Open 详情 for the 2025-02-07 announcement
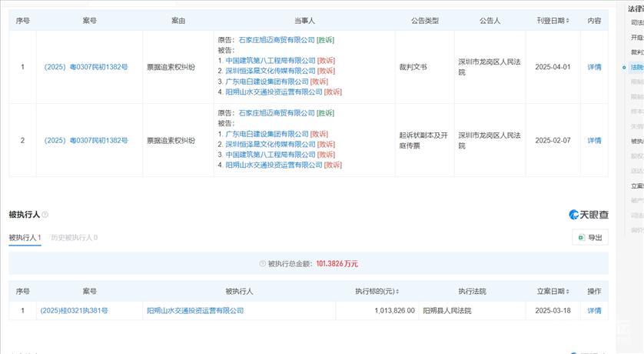Screen dimensions: 644x354 click(594, 141)
